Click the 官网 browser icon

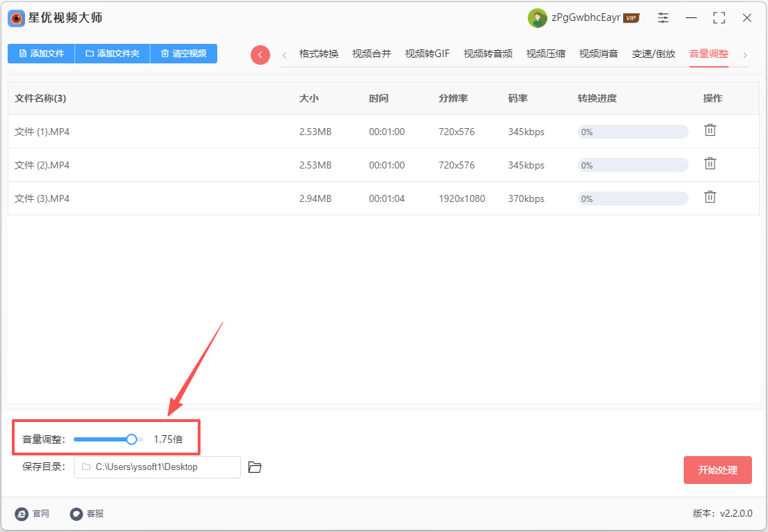tap(22, 513)
